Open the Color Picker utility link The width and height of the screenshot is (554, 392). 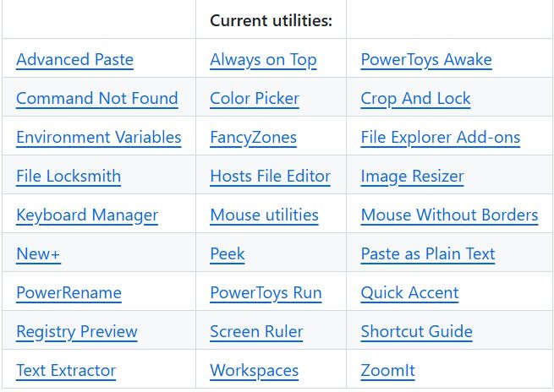point(255,99)
